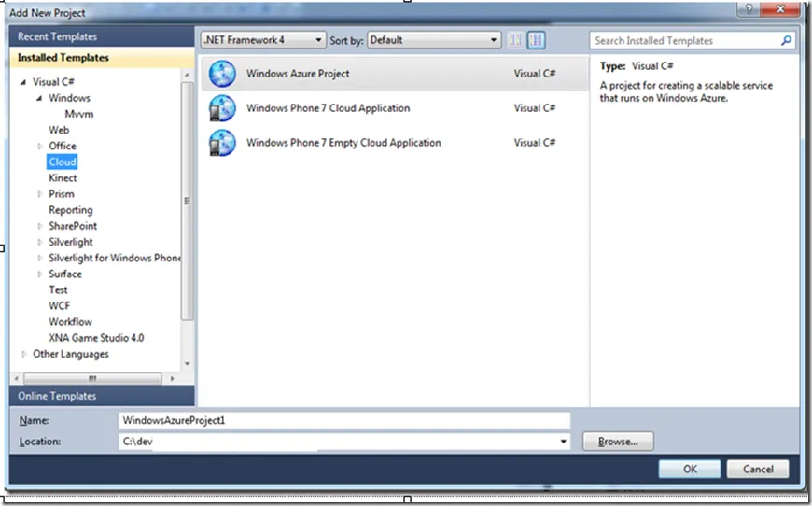Switch to small icons view
The height and width of the screenshot is (506, 812).
515,40
